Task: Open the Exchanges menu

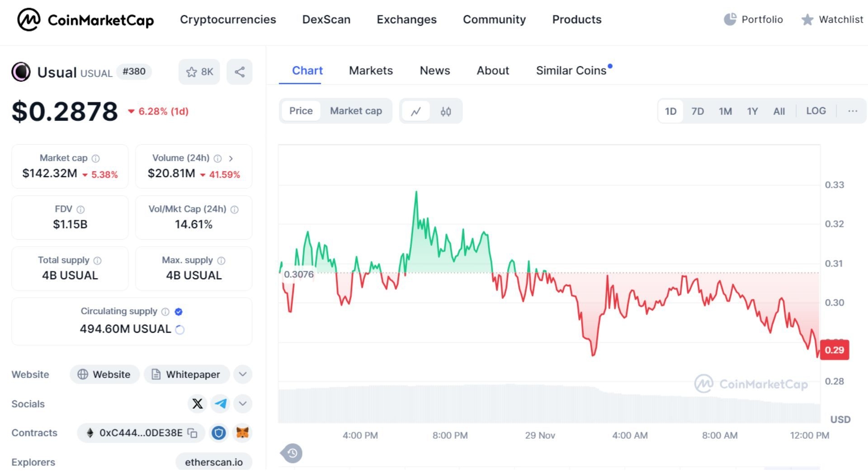Action: [406, 19]
